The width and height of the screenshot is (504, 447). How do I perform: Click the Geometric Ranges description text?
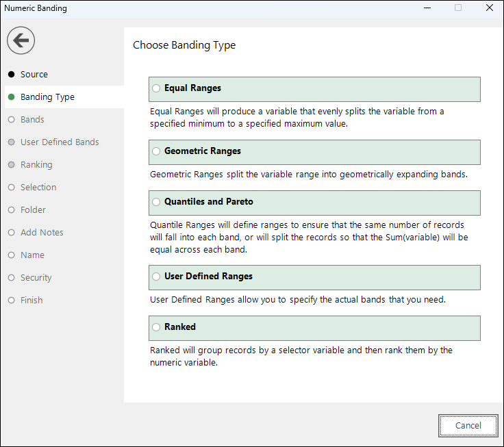tap(309, 174)
